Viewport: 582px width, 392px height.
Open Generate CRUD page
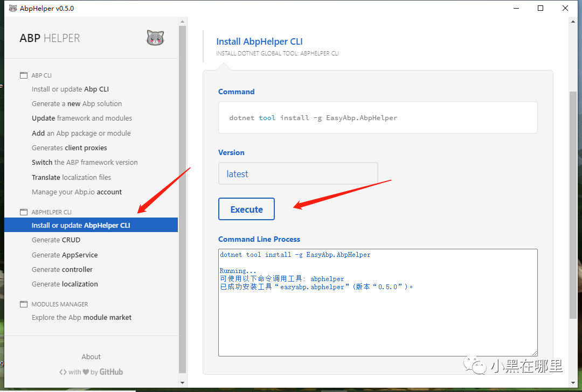click(56, 240)
